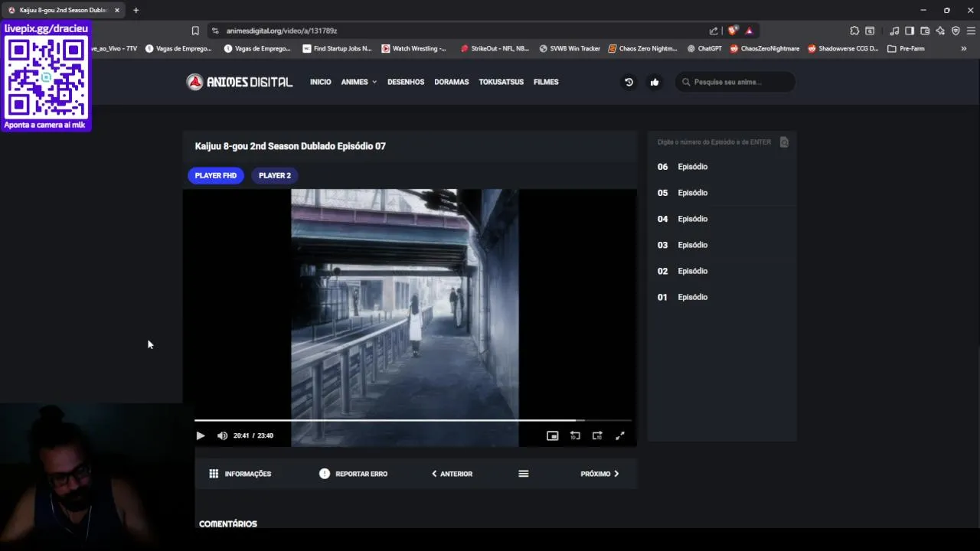The height and width of the screenshot is (551, 980).
Task: Click the bookmark icon in address bar
Action: click(195, 31)
